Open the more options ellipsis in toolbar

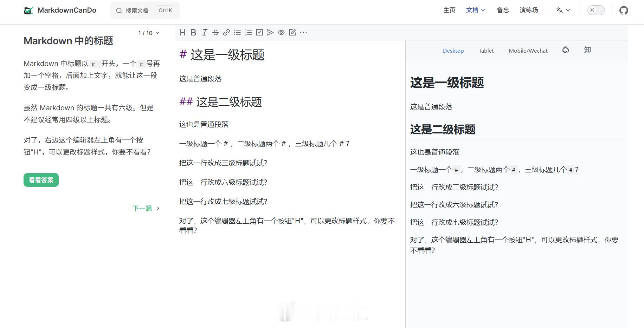(x=303, y=33)
